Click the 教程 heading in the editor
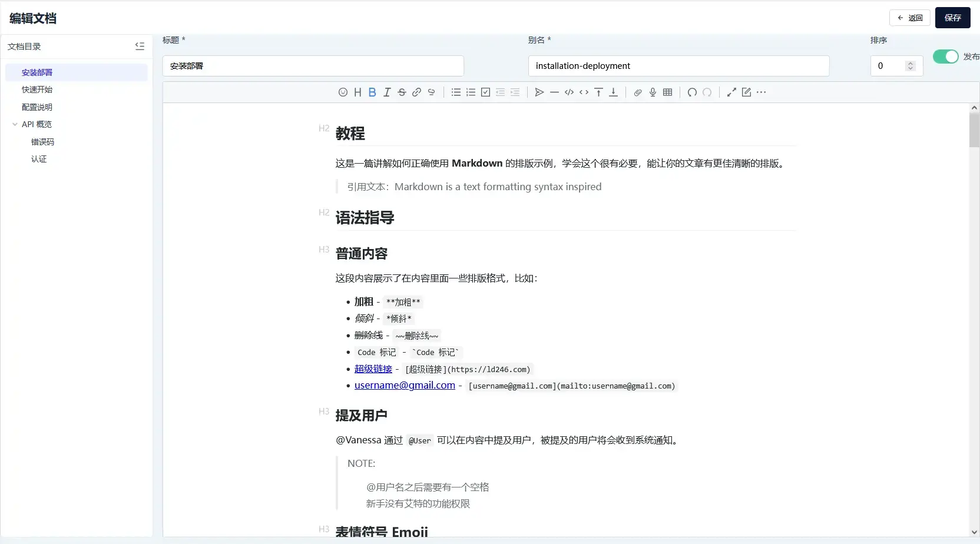The height and width of the screenshot is (544, 980). 350,134
